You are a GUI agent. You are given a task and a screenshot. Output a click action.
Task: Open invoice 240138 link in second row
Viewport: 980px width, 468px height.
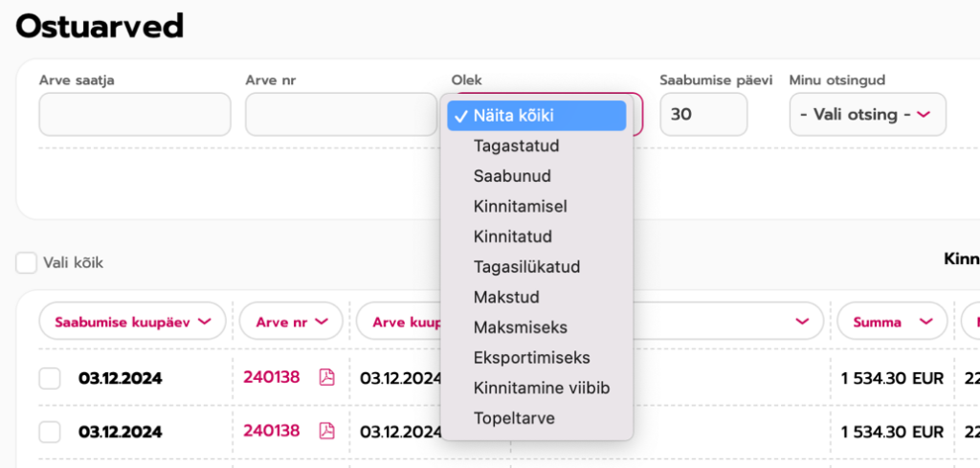coord(272,431)
